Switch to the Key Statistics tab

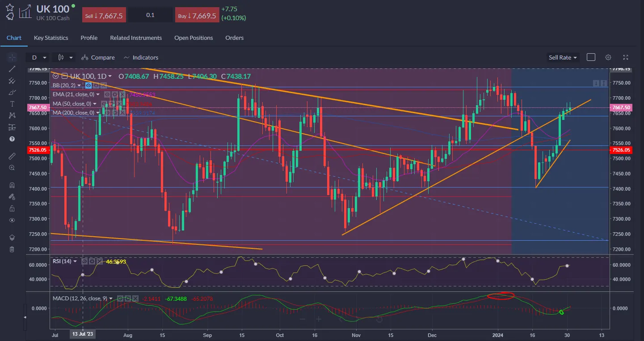pyautogui.click(x=51, y=38)
